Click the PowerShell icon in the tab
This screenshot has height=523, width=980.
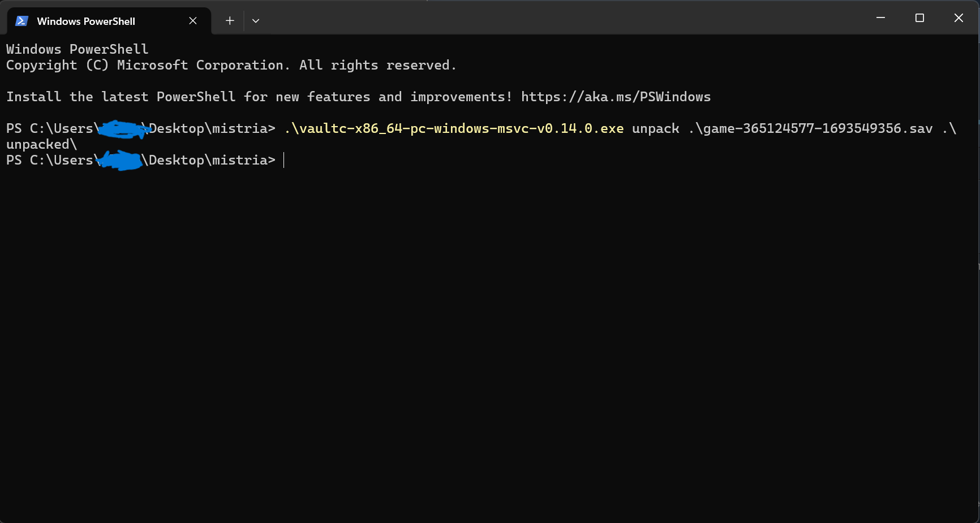22,21
